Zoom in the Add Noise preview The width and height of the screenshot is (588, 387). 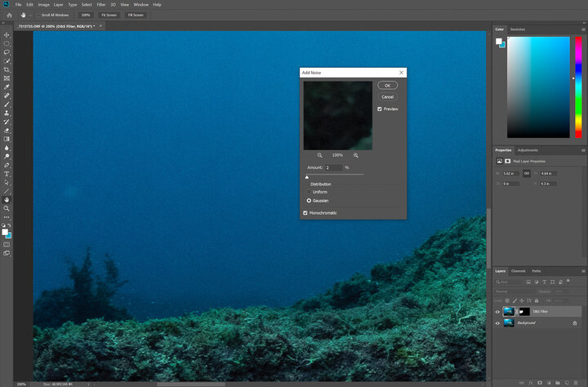coord(356,154)
